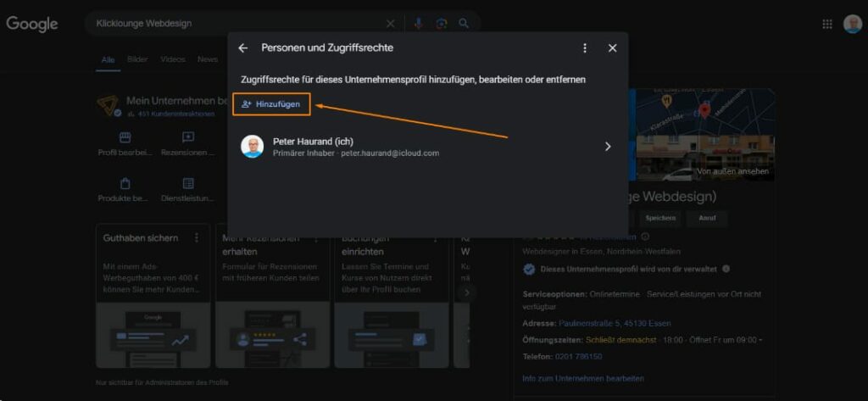
Task: Open Produkte bearbeiten shopping bag icon
Action: click(125, 183)
